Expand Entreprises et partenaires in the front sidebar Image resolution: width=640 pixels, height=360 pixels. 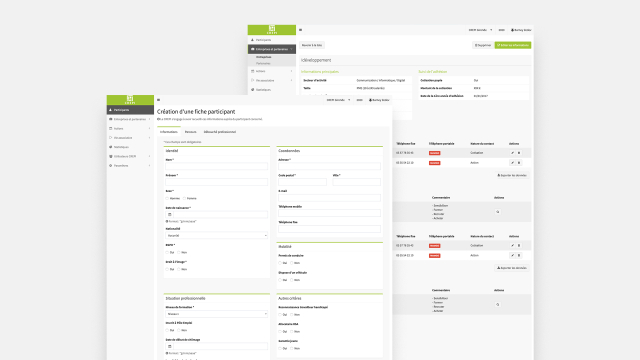130,119
